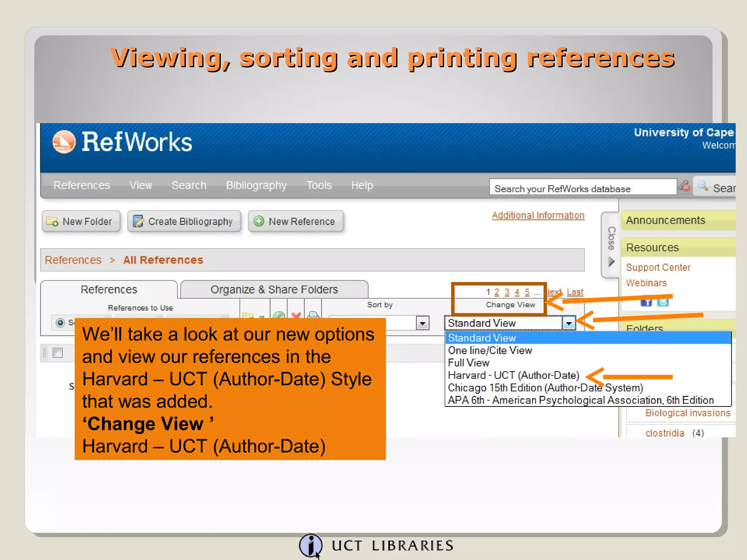Open the clostridia folder
The image size is (747, 560).
click(665, 433)
